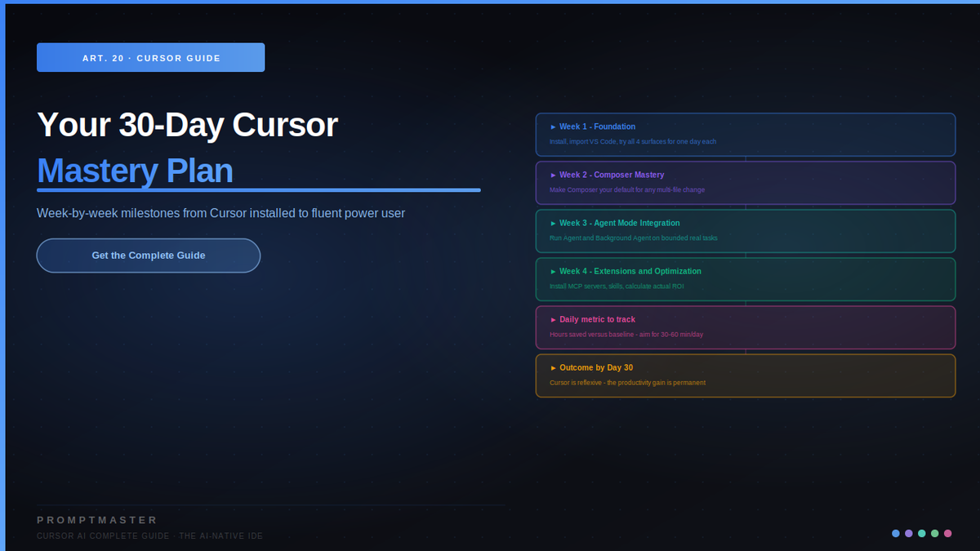
Task: Click the blue dot indicator
Action: click(x=896, y=533)
